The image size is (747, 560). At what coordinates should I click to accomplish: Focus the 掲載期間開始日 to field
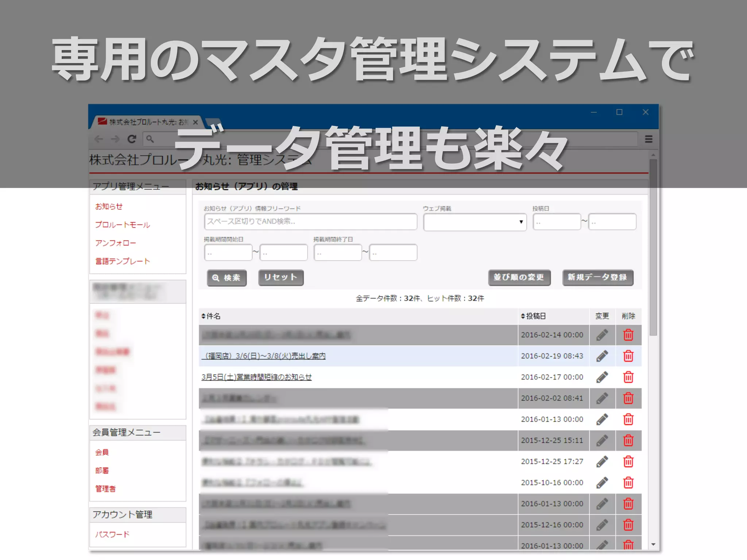pos(283,252)
